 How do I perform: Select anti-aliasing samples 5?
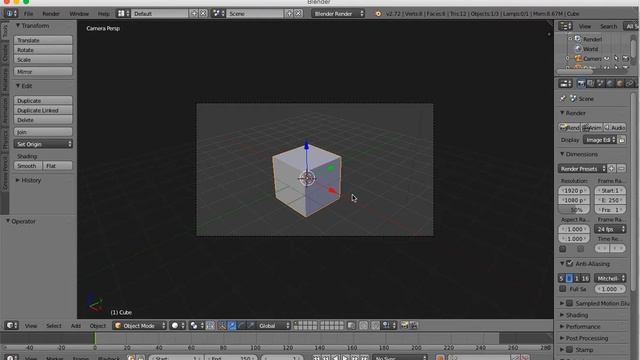[x=562, y=278]
